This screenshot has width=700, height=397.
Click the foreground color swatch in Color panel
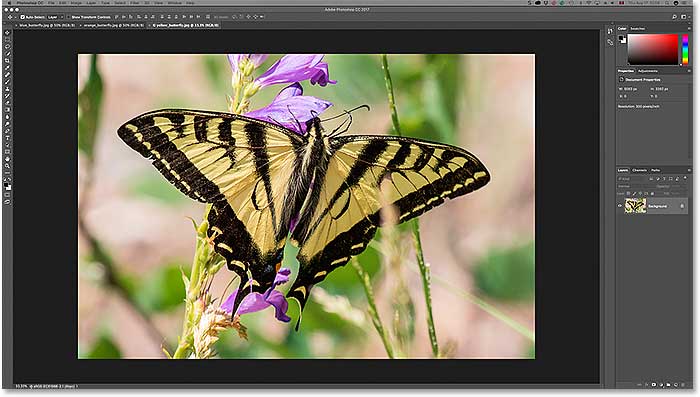pos(621,38)
